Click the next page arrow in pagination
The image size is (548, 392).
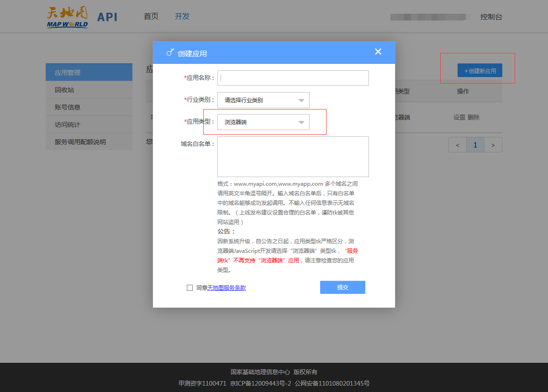[x=493, y=144]
